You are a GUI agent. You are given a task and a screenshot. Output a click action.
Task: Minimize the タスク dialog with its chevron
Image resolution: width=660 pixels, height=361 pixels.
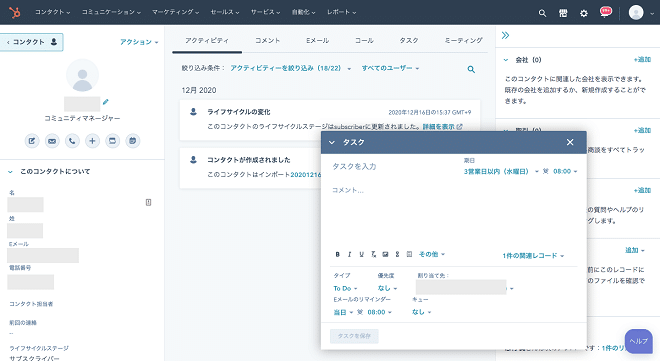click(x=332, y=143)
